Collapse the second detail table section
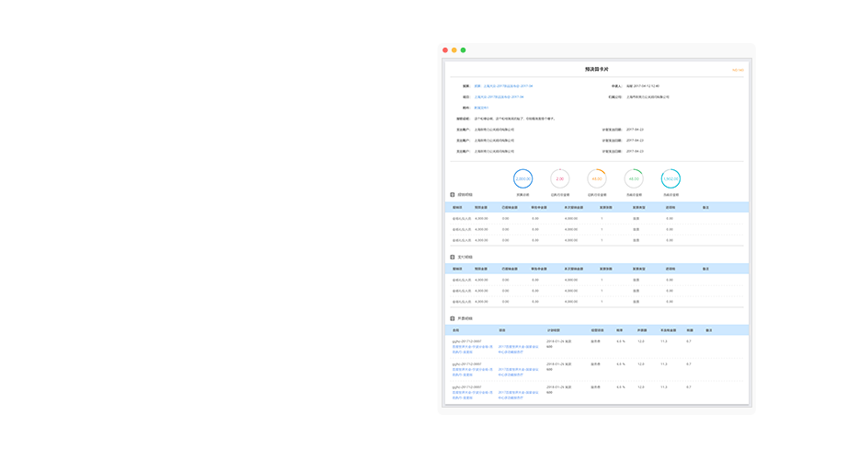Screen dimensions: 850x462 [452, 257]
